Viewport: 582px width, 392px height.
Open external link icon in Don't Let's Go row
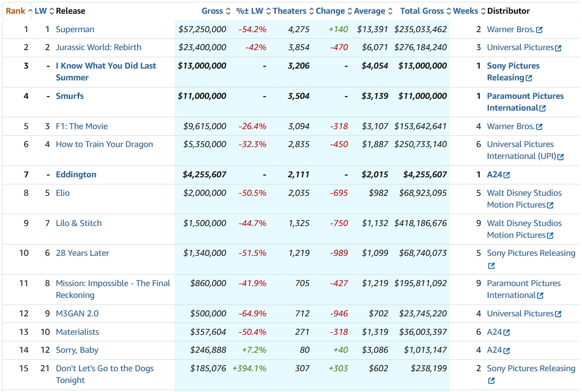click(491, 381)
